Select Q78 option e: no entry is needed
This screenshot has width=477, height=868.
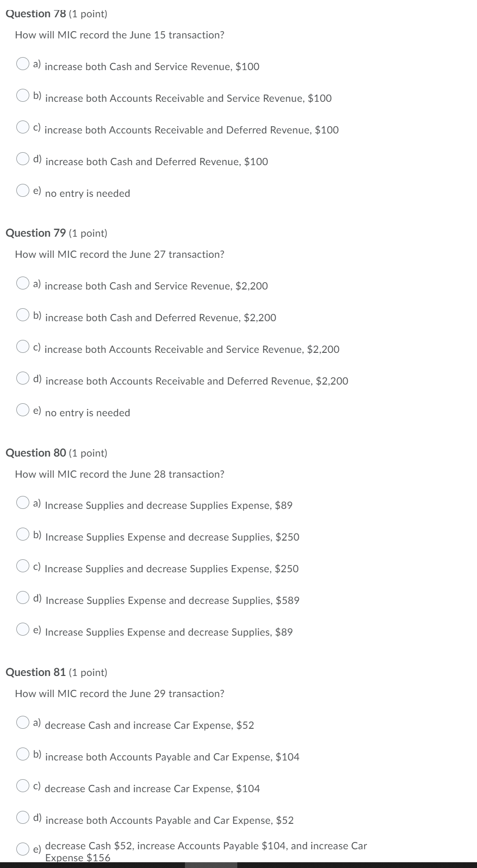(23, 191)
